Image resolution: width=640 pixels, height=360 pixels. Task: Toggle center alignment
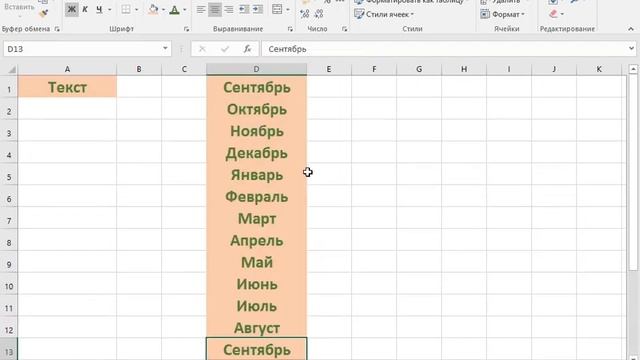pos(215,9)
